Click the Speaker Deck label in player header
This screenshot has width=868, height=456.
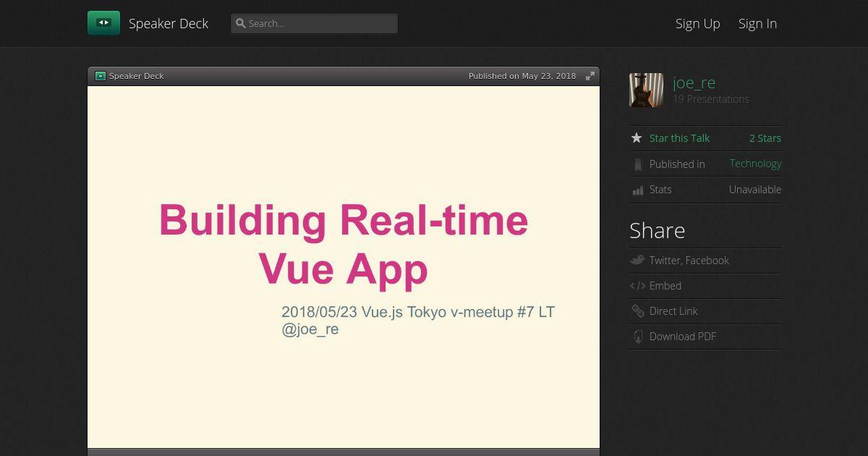137,76
